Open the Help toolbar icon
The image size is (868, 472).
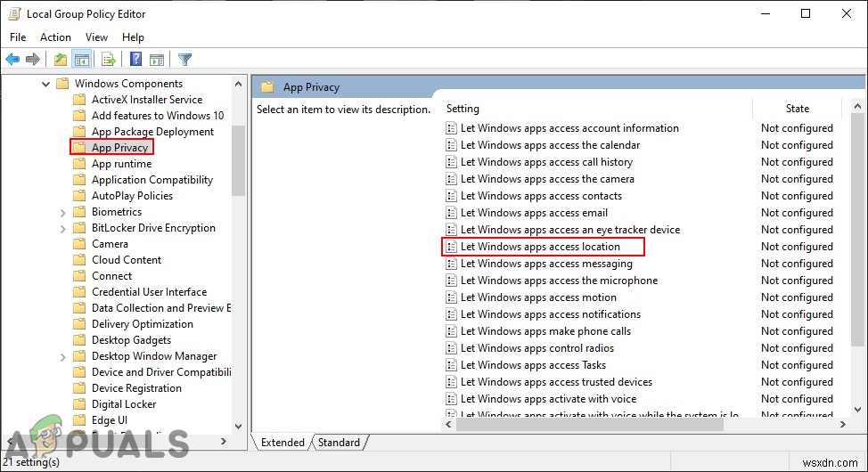click(135, 59)
